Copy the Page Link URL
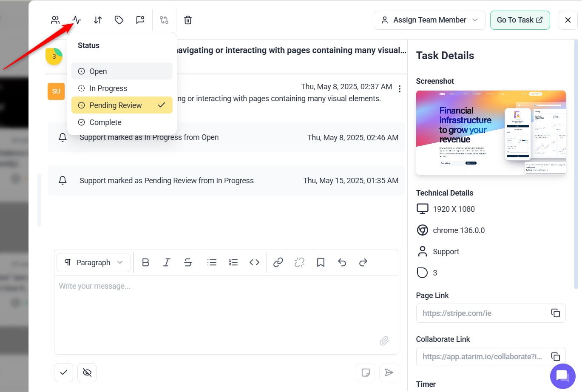582x392 pixels. [555, 313]
